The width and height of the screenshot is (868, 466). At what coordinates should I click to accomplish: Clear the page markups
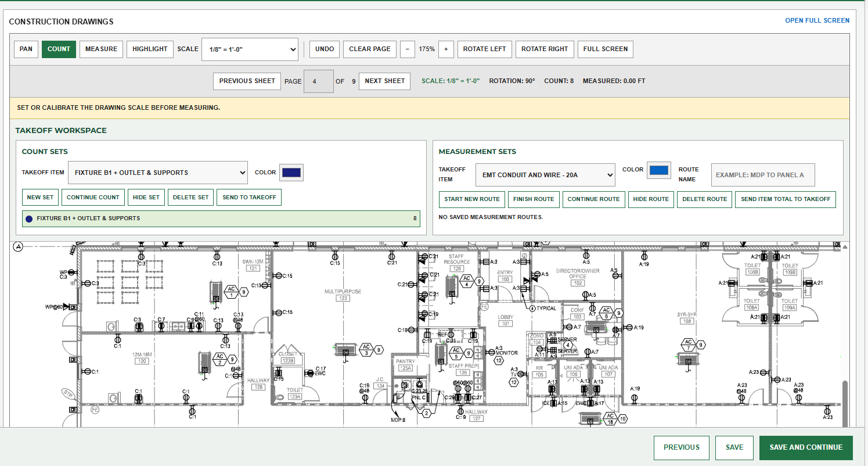pos(370,49)
